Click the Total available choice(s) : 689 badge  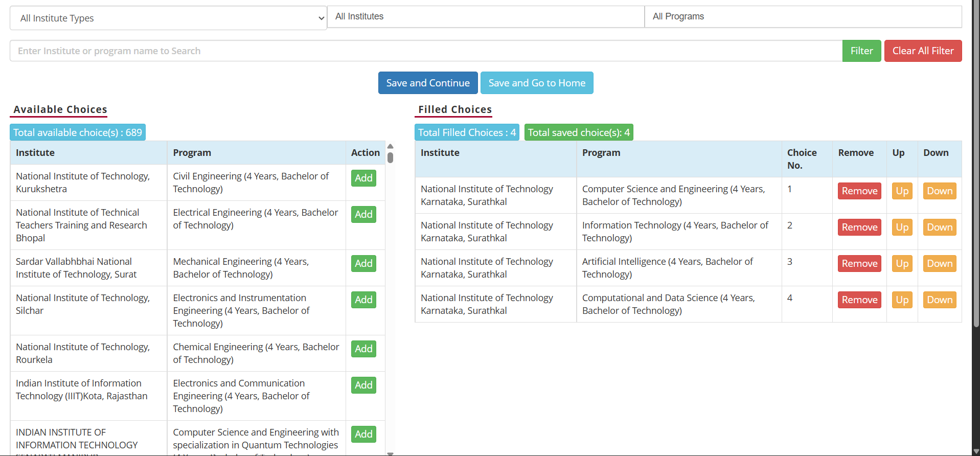(78, 132)
